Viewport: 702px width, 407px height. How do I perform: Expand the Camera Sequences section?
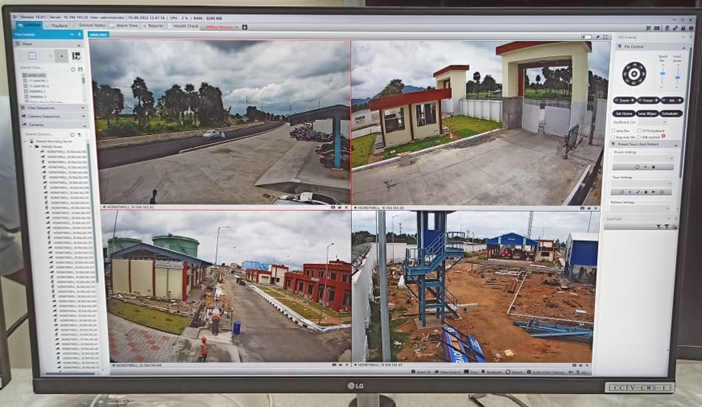[83, 116]
